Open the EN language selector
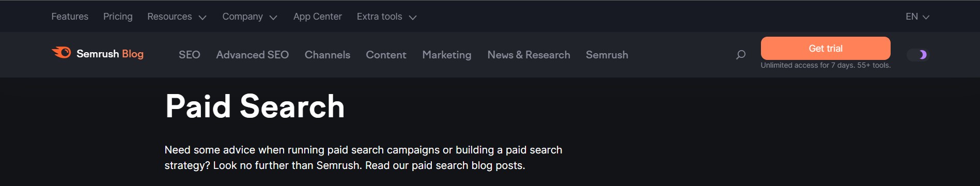 click(917, 17)
